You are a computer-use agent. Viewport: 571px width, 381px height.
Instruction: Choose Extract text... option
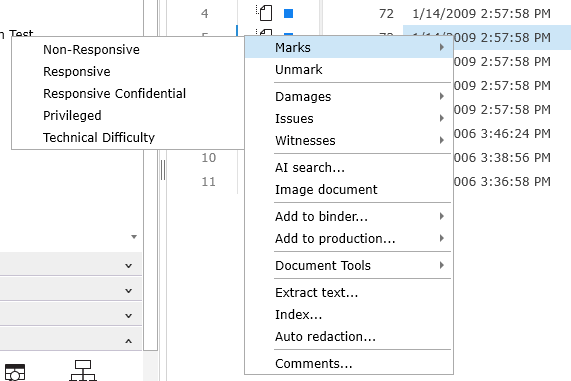click(x=349, y=292)
